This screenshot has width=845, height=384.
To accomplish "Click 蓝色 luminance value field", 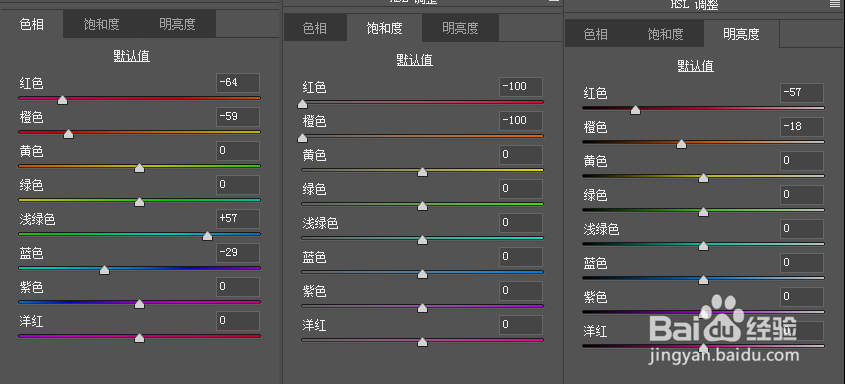I will [x=802, y=262].
